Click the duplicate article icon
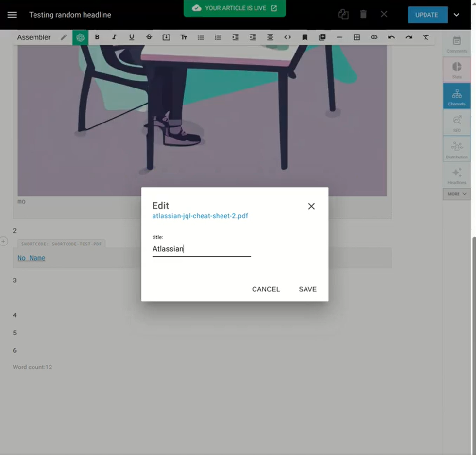This screenshot has width=476, height=455. click(343, 15)
